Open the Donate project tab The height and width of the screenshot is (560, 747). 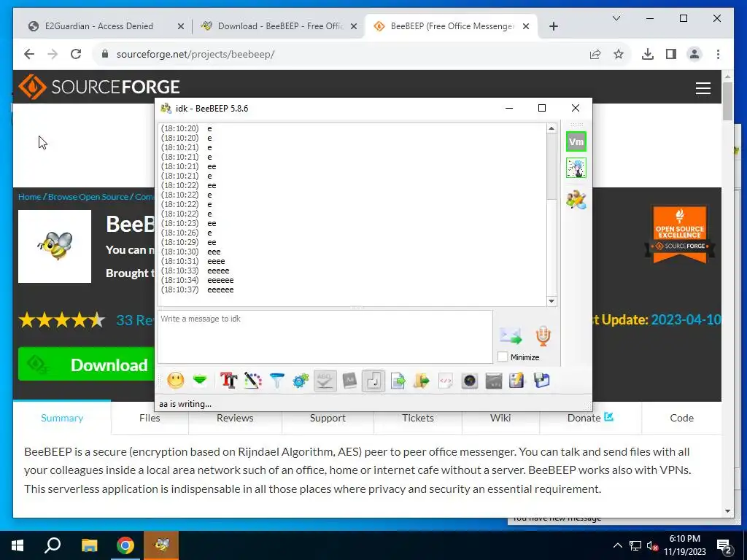pyautogui.click(x=590, y=418)
